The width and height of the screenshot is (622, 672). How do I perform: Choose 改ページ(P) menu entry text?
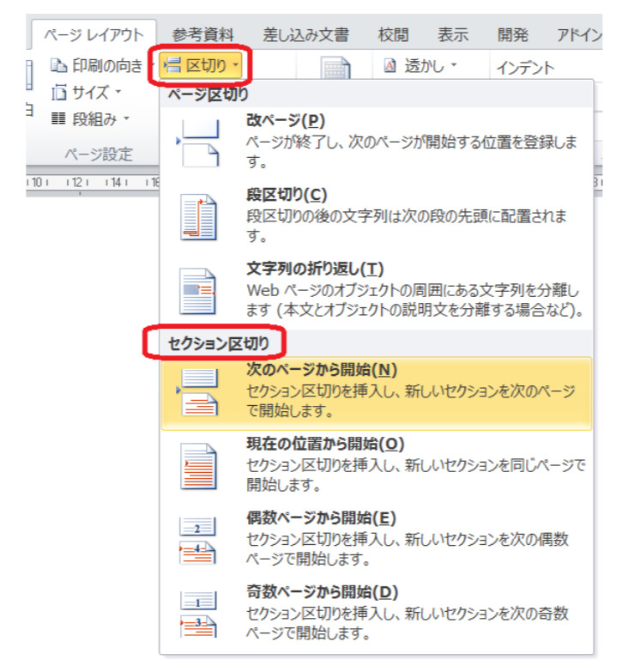pyautogui.click(x=286, y=120)
